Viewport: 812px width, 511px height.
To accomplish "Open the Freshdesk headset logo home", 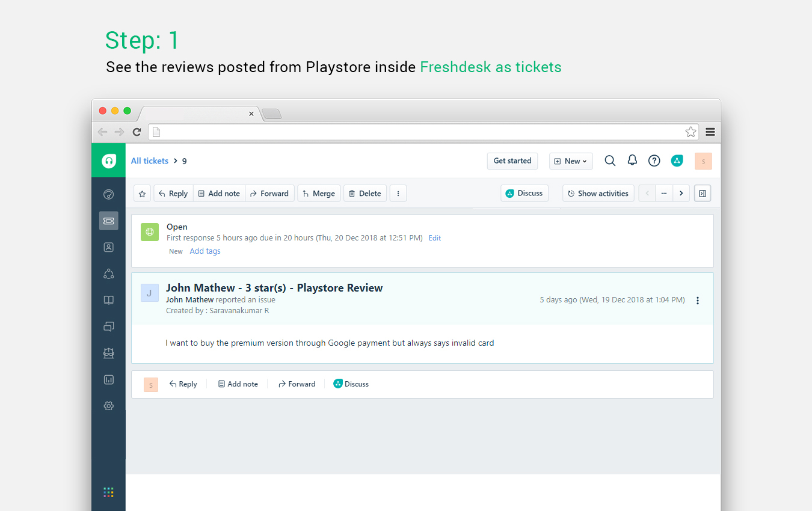I will (108, 161).
